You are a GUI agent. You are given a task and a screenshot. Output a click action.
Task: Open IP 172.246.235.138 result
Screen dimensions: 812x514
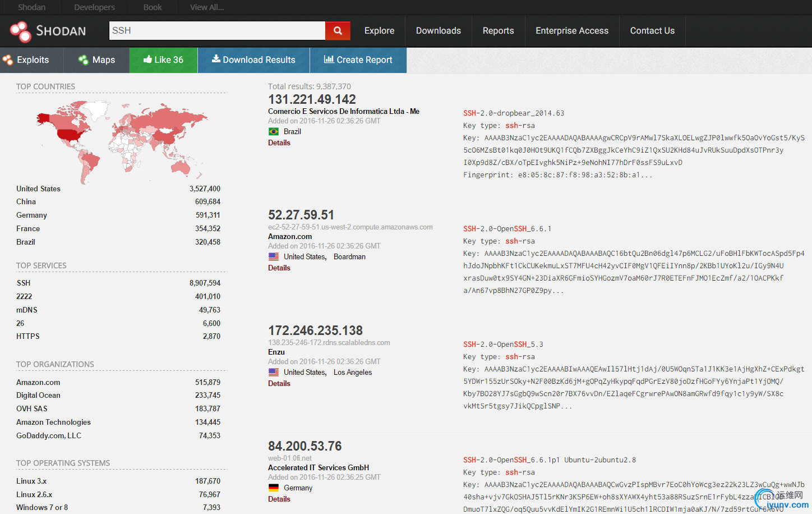click(315, 331)
